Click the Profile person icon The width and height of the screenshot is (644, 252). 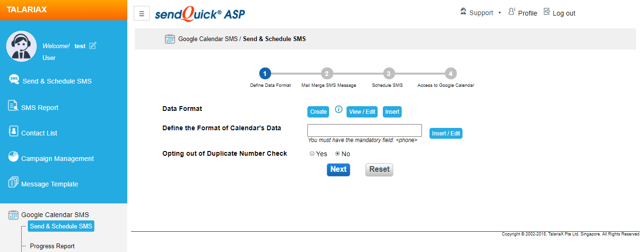(x=512, y=12)
